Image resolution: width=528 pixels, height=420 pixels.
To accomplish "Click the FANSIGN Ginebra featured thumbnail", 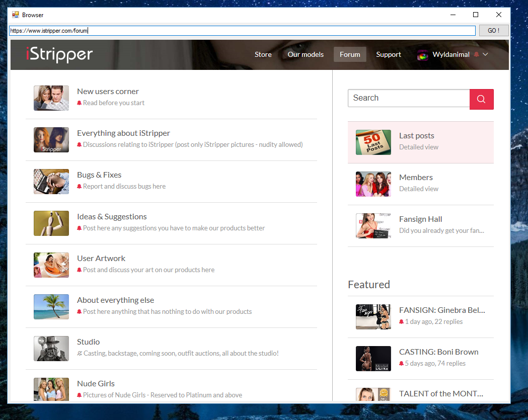I will click(x=373, y=317).
